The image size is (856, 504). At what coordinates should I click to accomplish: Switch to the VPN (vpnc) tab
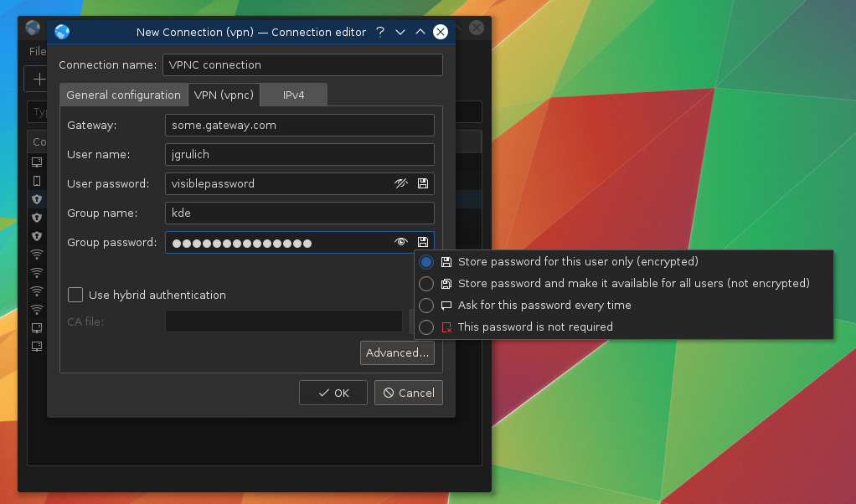tap(224, 95)
